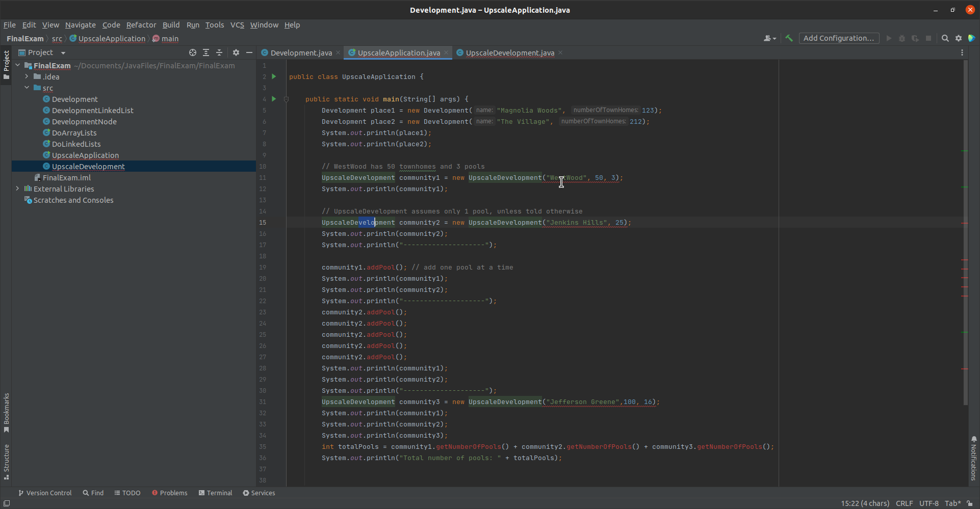The width and height of the screenshot is (980, 509).
Task: Click Select Opened File crosshair in Project panel
Action: [x=193, y=52]
